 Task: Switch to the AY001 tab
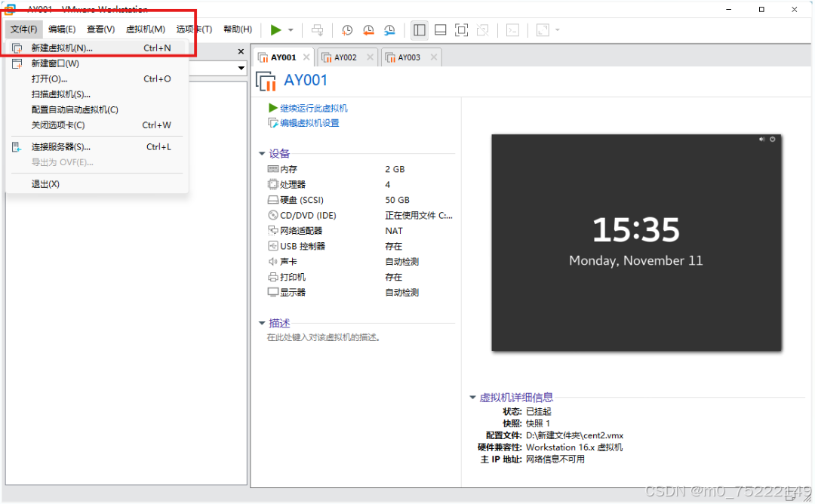click(x=283, y=57)
